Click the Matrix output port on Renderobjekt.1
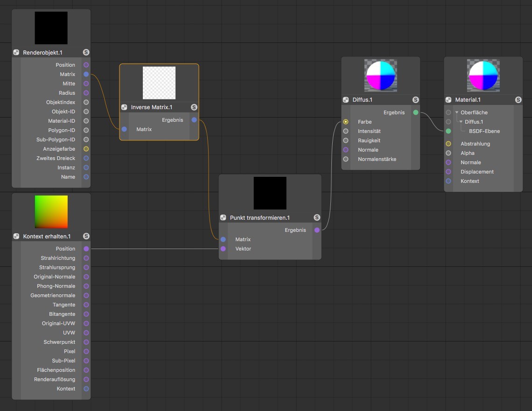This screenshot has width=532, height=411. pyautogui.click(x=86, y=74)
